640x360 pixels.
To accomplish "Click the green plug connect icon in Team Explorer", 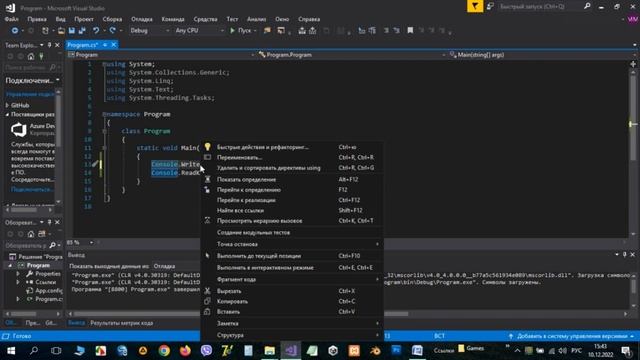I will (41, 57).
